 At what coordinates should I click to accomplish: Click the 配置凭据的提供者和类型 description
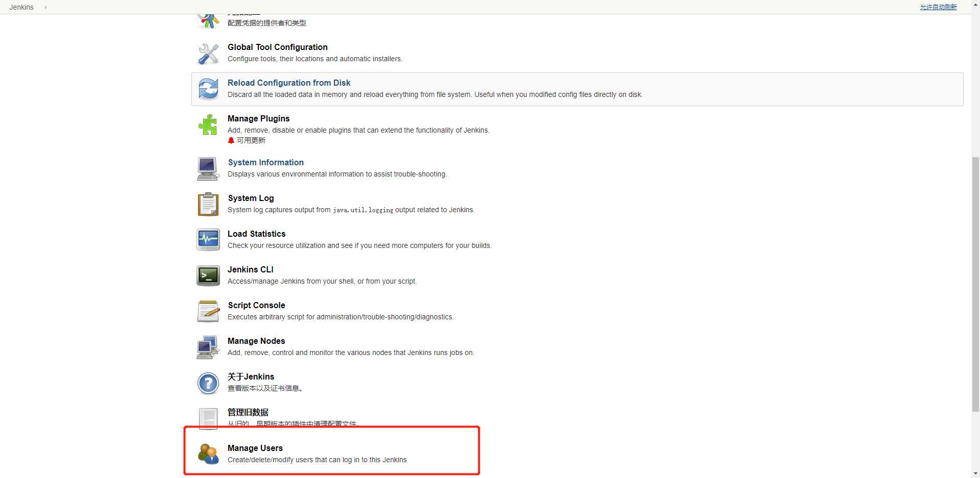267,23
